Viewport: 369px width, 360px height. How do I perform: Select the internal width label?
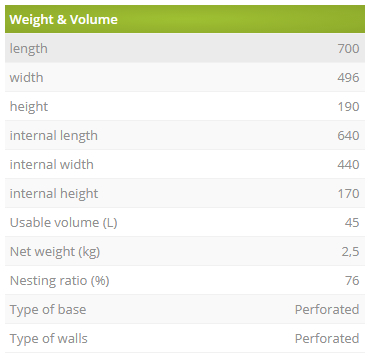click(x=52, y=164)
